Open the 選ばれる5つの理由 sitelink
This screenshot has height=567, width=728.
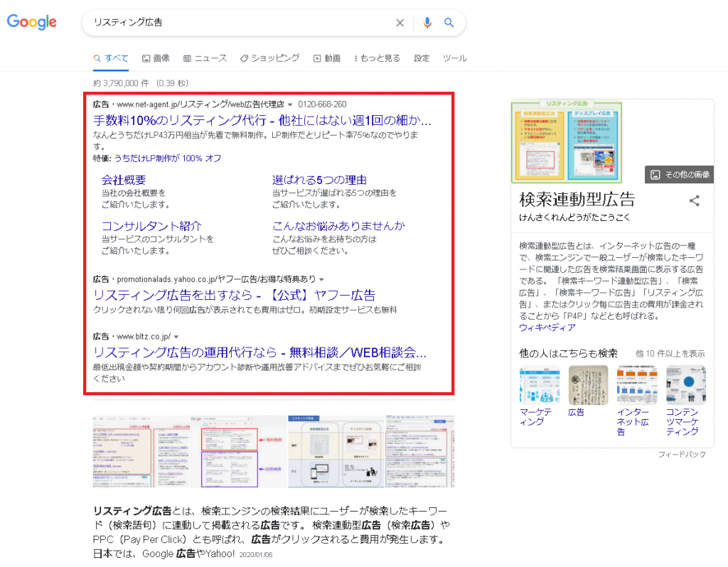[319, 180]
